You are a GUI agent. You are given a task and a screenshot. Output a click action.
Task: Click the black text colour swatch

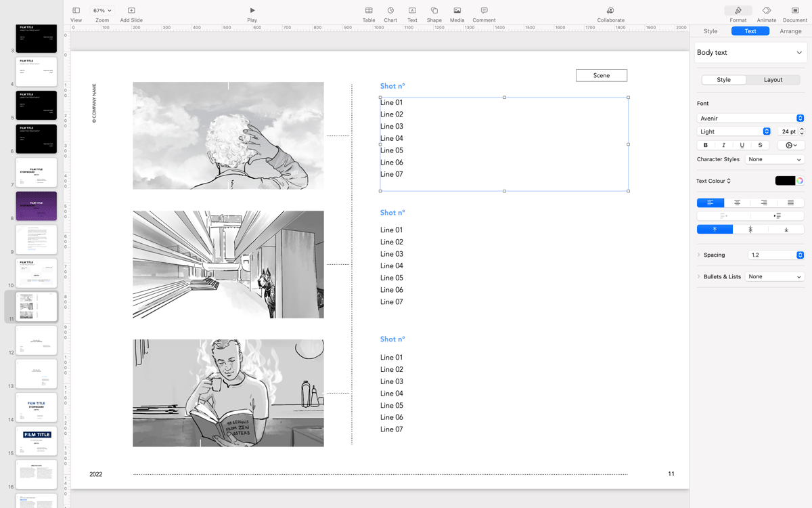click(x=784, y=181)
